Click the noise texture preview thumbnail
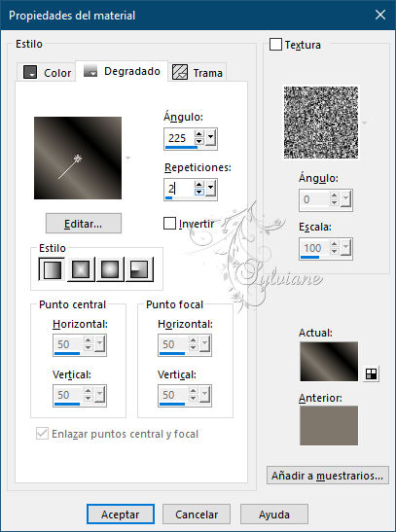 click(321, 123)
